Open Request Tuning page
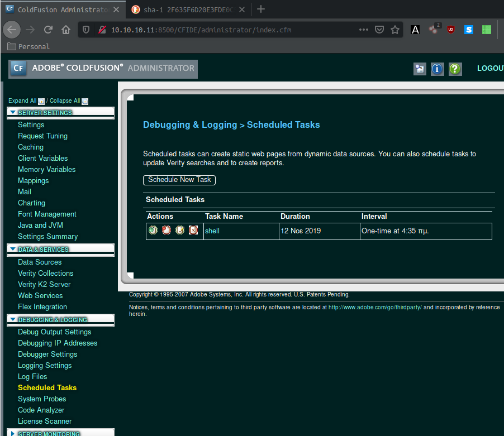Viewport: 504px width, 436px height. (43, 136)
